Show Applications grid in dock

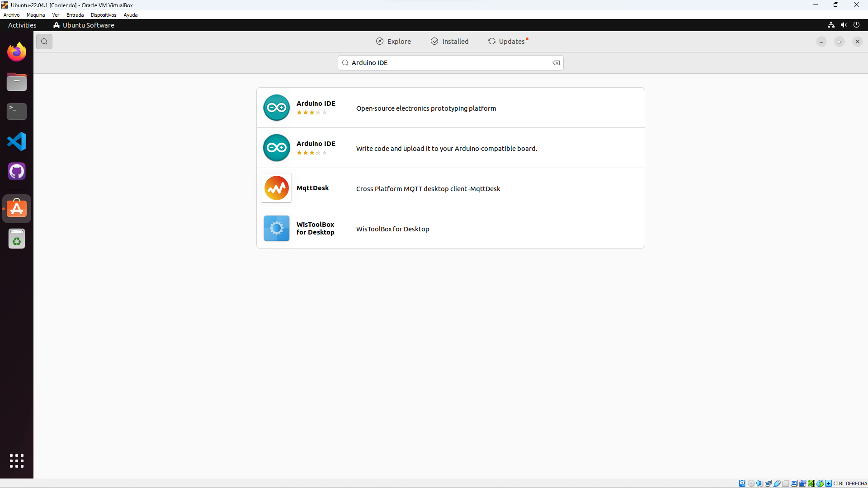[x=17, y=461]
